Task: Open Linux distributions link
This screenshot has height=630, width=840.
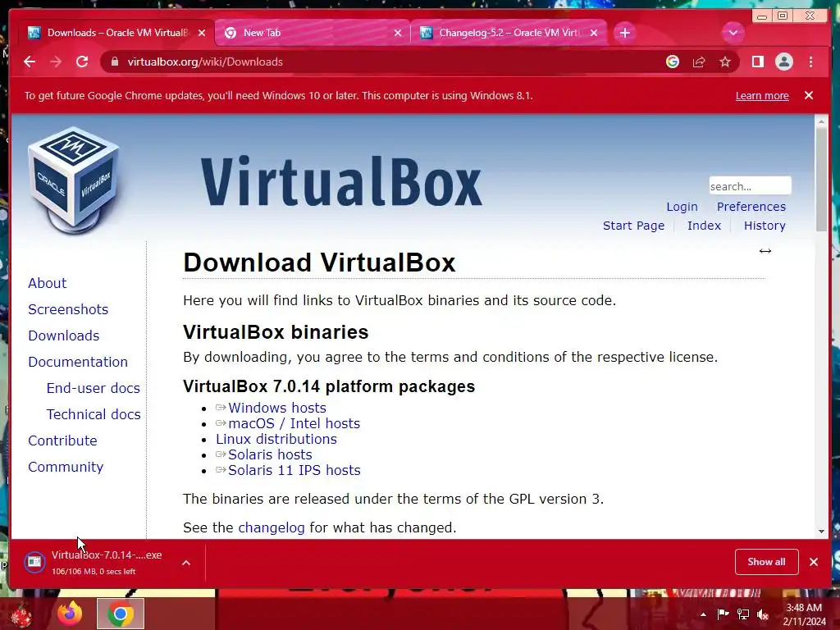Action: tap(276, 440)
